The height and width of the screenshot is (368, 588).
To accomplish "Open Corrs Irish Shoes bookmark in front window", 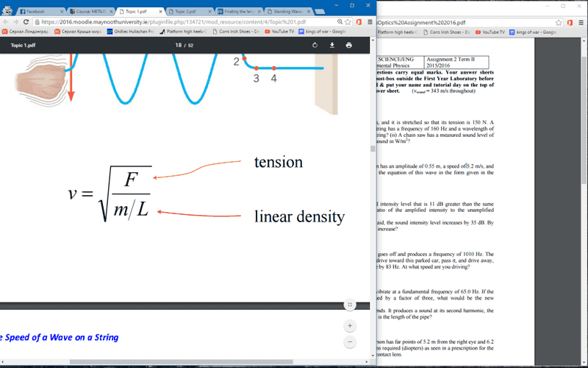I will [236, 32].
